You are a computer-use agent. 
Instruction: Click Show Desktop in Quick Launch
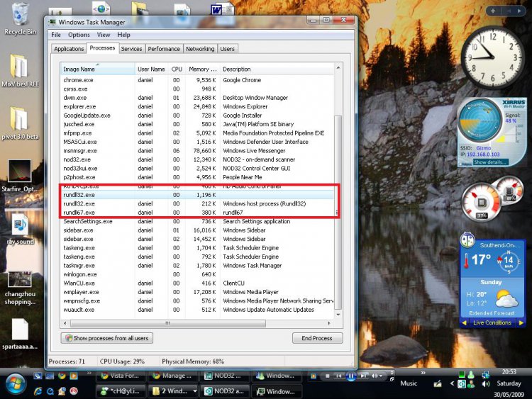50,376
